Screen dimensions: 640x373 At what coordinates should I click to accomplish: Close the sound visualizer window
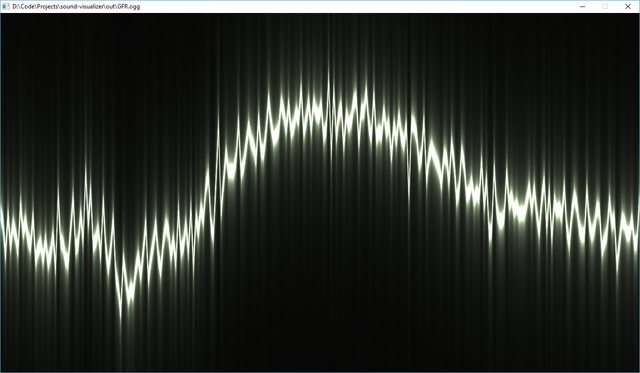pyautogui.click(x=628, y=7)
